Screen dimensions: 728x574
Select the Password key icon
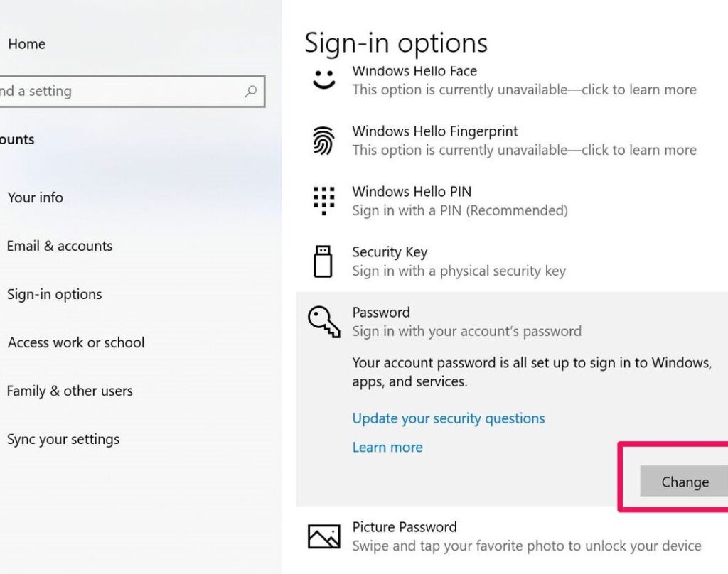coord(323,321)
